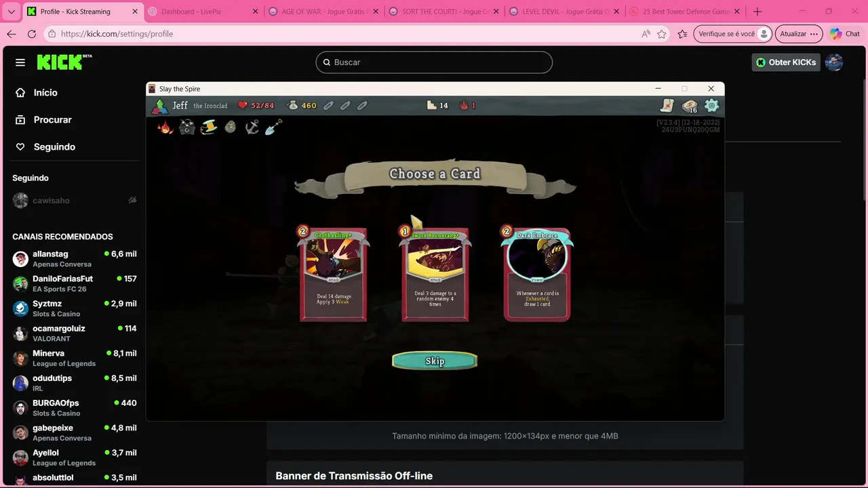Open the Kick hamburger menu
This screenshot has height=488, width=868.
coord(20,62)
